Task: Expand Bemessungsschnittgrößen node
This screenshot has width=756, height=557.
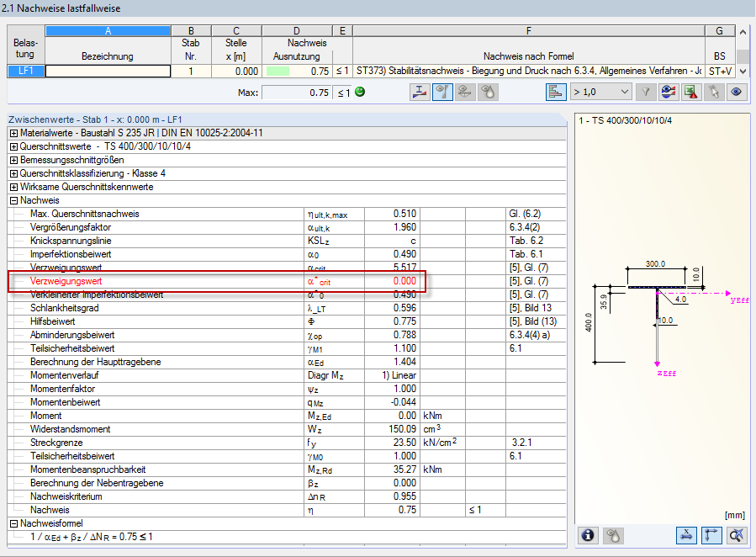Action: (14, 160)
